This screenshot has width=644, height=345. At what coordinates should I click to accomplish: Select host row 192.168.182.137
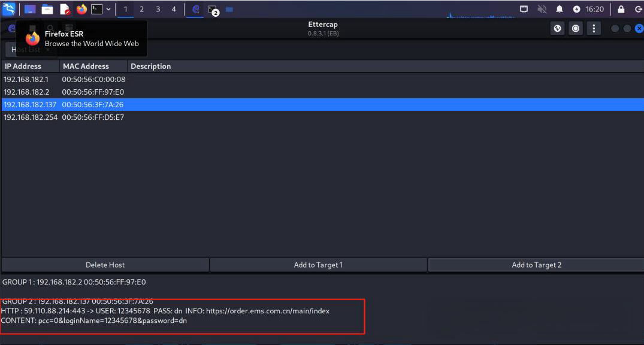point(322,105)
